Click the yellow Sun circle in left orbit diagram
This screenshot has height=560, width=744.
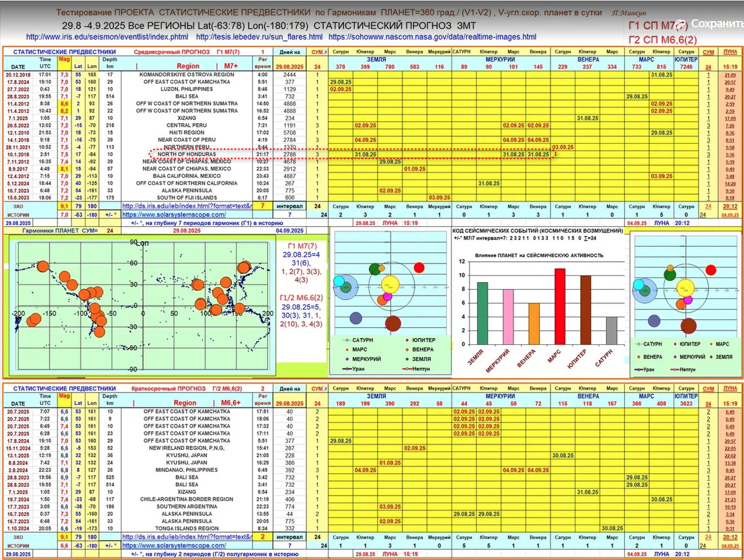click(391, 285)
